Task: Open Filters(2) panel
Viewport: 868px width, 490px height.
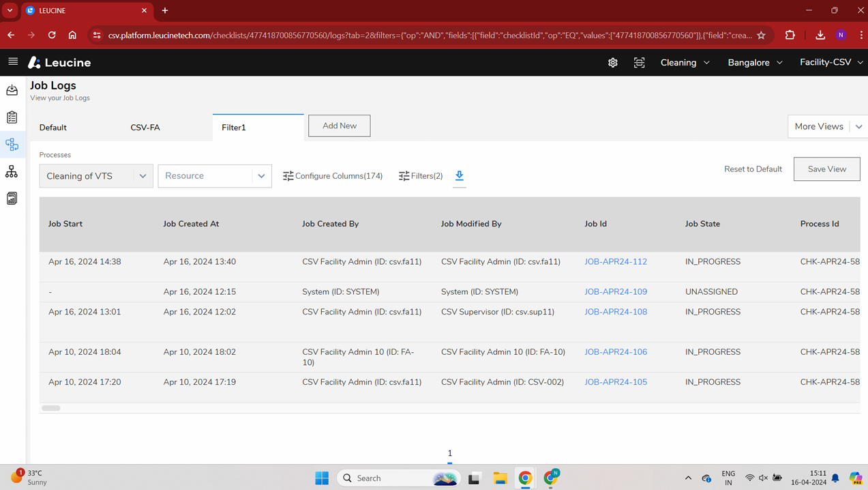Action: click(421, 176)
